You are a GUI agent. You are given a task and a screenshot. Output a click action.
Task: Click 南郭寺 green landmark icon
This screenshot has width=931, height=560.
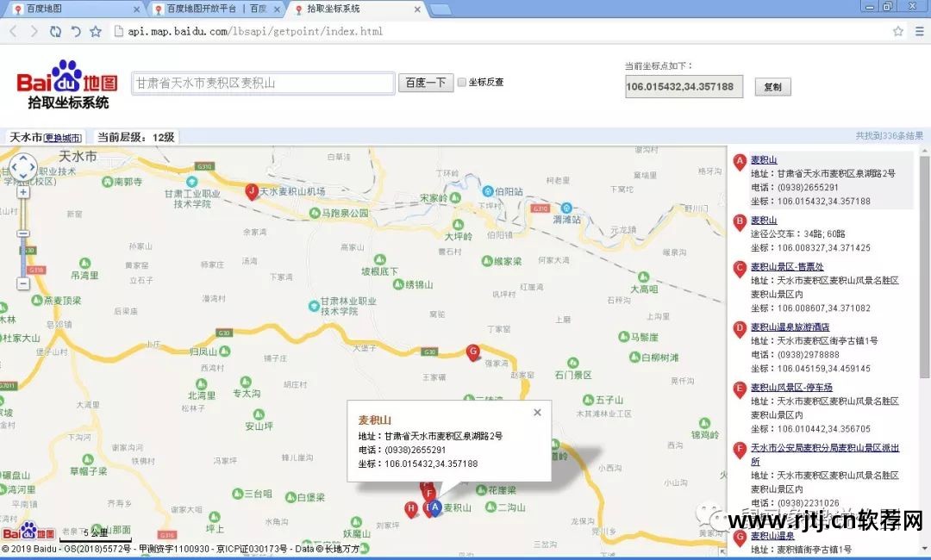pos(108,182)
